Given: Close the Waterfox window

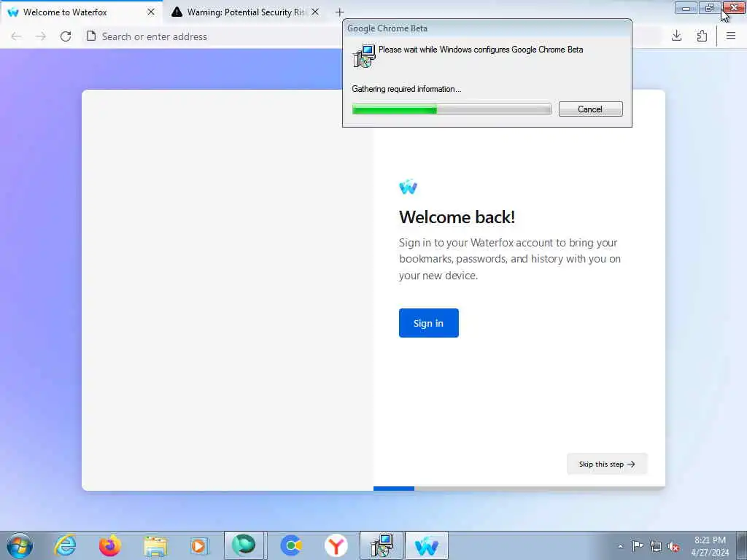Looking at the screenshot, I should pos(734,7).
